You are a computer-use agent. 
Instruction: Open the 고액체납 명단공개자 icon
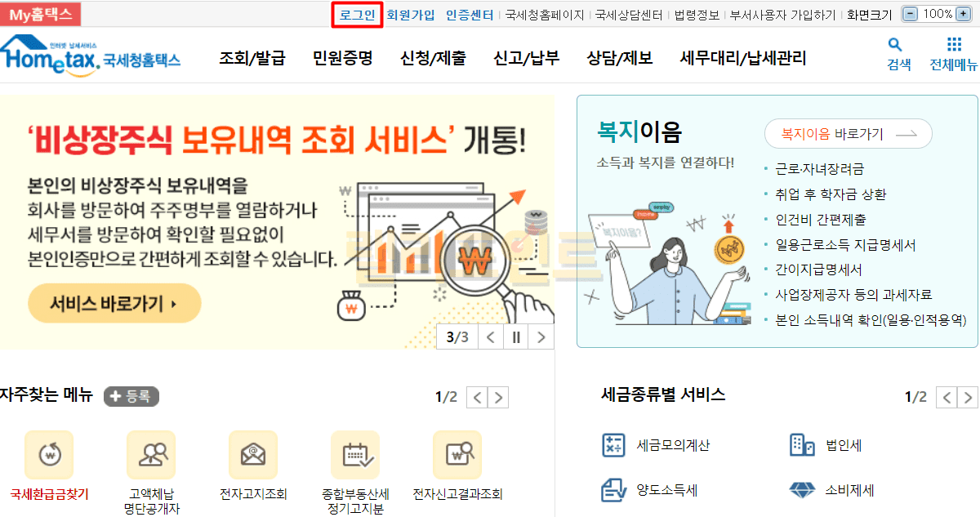coord(151,455)
